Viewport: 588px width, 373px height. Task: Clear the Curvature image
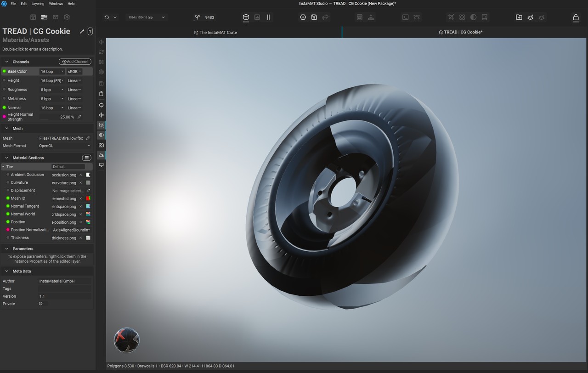click(81, 183)
